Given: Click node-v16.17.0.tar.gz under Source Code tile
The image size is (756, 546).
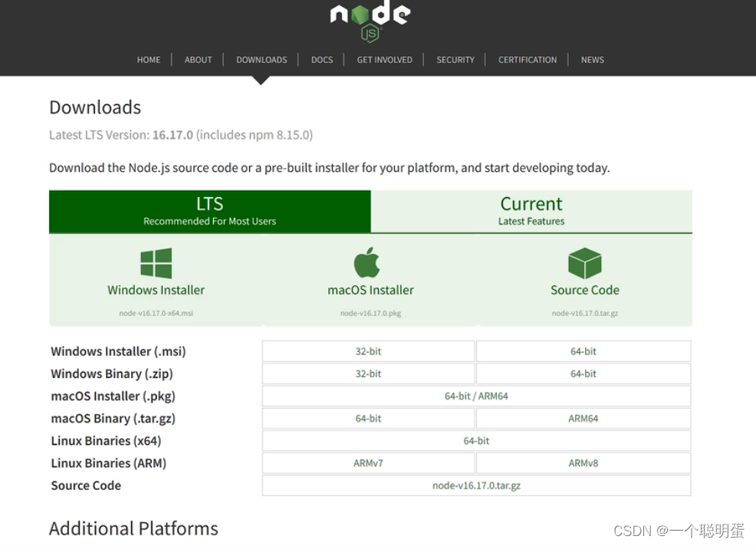Looking at the screenshot, I should tap(585, 313).
